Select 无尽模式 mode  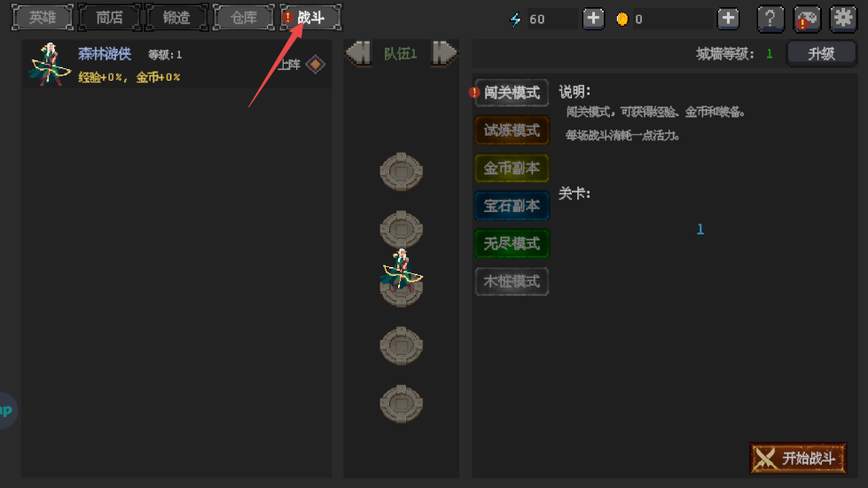point(512,243)
